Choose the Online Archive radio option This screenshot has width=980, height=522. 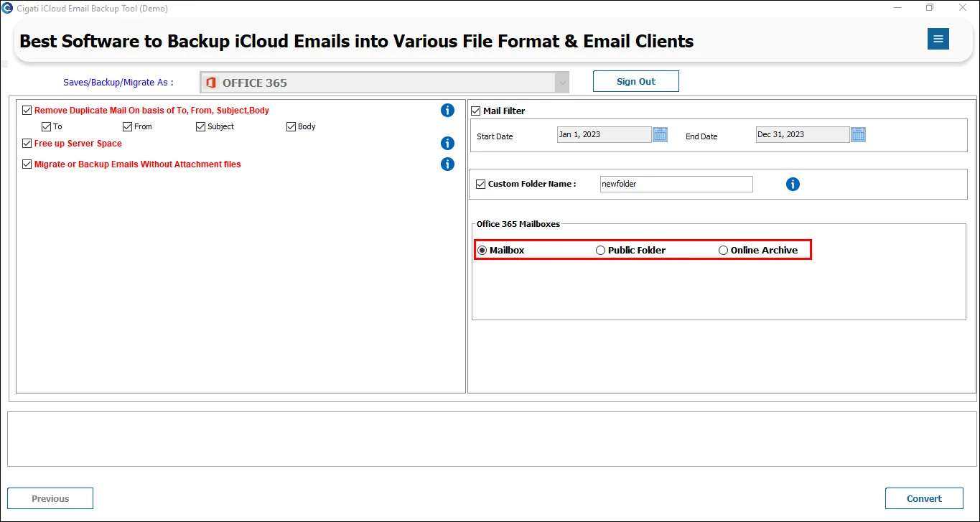(x=723, y=250)
